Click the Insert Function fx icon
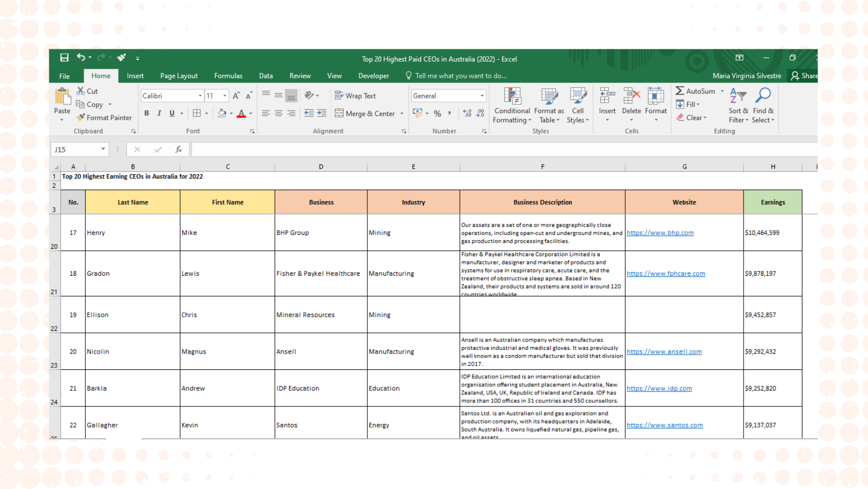Screen dimensions: 868x489 coord(178,150)
